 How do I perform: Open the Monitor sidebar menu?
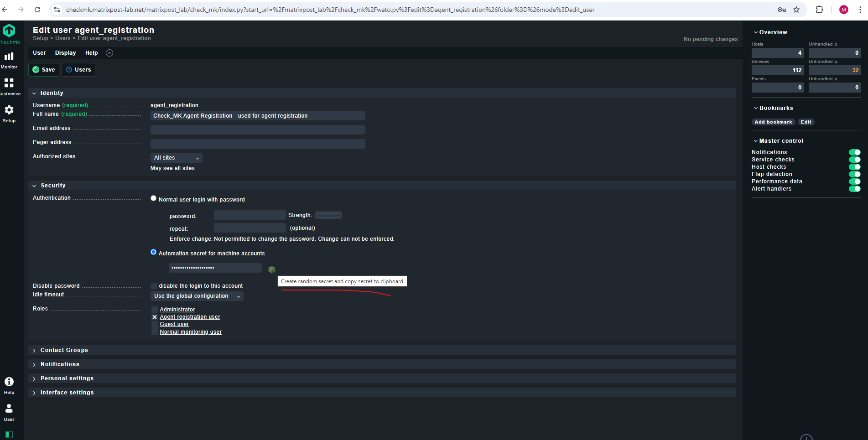(x=9, y=59)
